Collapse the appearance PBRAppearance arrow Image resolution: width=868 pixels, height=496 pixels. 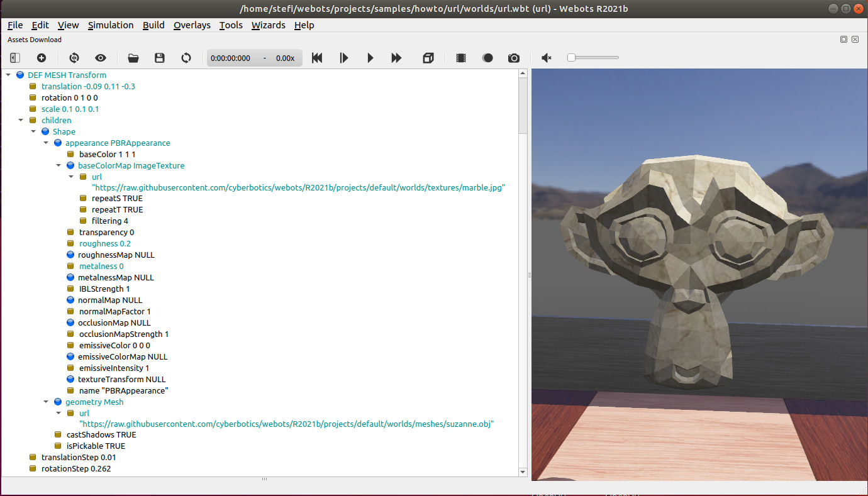(x=46, y=143)
